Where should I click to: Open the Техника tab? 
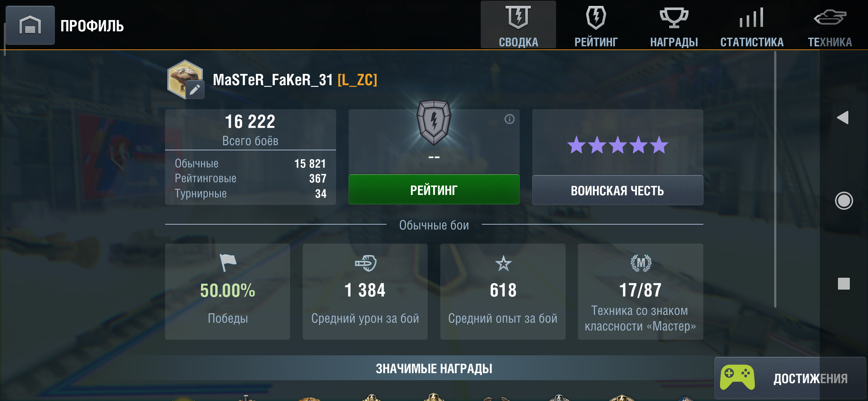click(830, 25)
